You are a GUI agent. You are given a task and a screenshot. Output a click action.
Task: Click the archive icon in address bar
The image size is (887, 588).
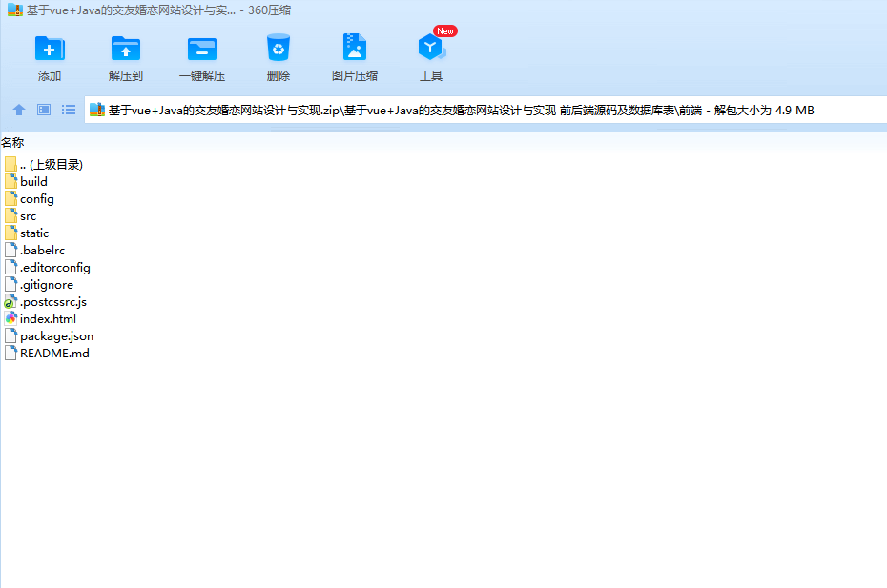coord(97,110)
